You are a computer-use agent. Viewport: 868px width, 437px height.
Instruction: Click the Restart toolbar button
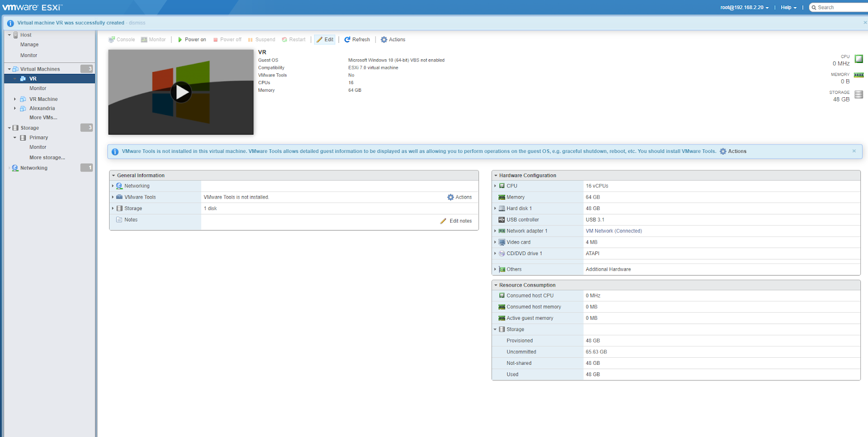pyautogui.click(x=293, y=40)
